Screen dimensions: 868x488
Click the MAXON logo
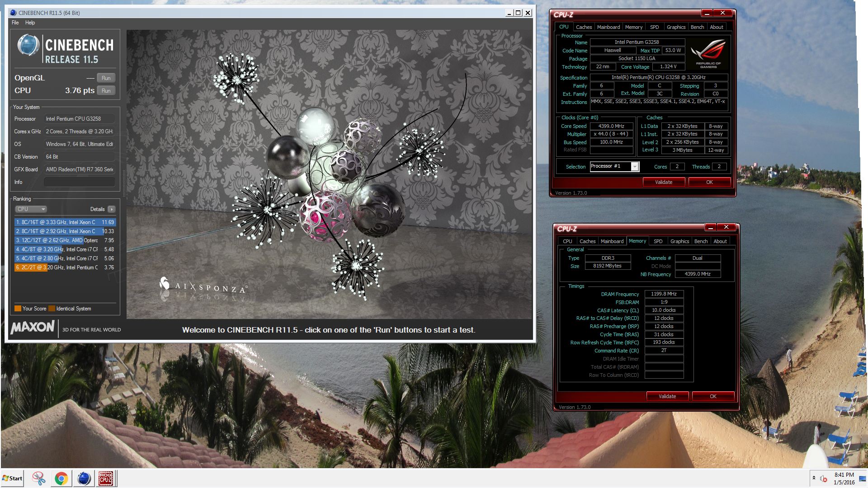[33, 327]
